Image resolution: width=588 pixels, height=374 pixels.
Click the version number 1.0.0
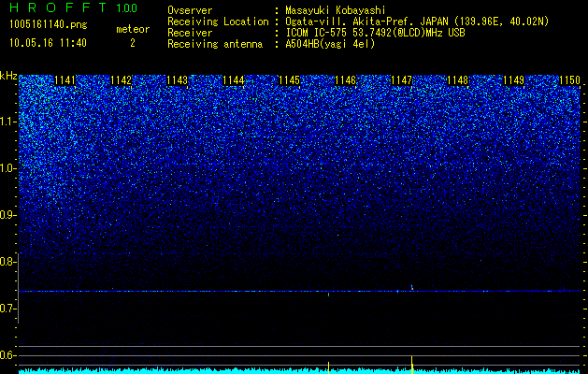tap(127, 7)
